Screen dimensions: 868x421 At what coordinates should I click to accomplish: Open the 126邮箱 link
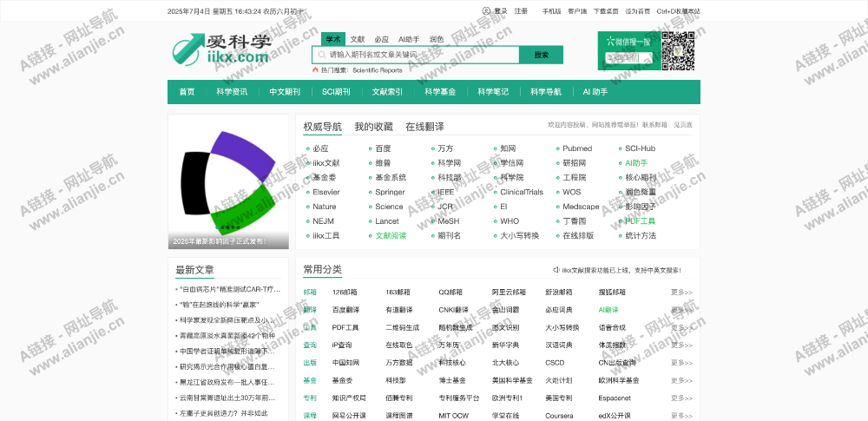pyautogui.click(x=345, y=292)
